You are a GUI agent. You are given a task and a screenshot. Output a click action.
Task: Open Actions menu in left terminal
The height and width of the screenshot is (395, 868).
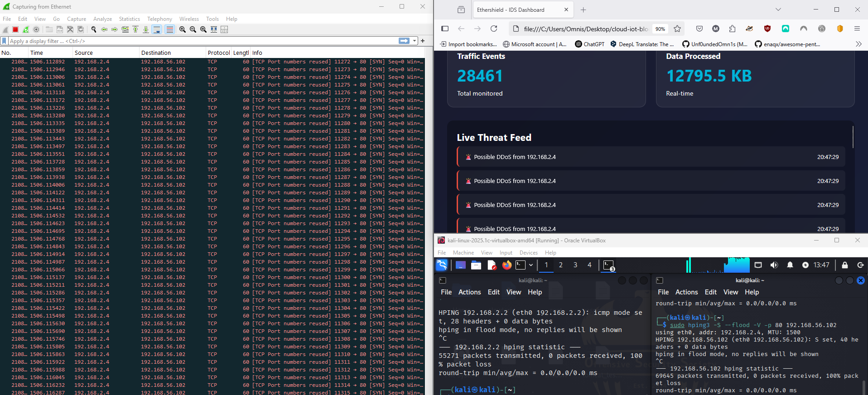coord(469,292)
